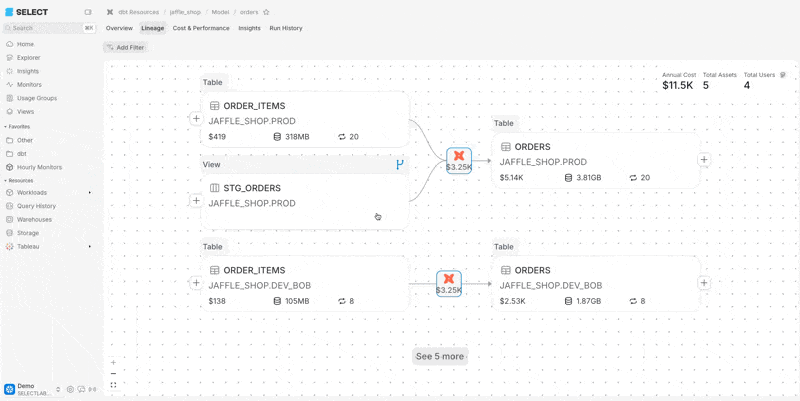The height and width of the screenshot is (401, 800).
Task: Expand downstream of ORDERS PROD node
Action: pyautogui.click(x=704, y=160)
